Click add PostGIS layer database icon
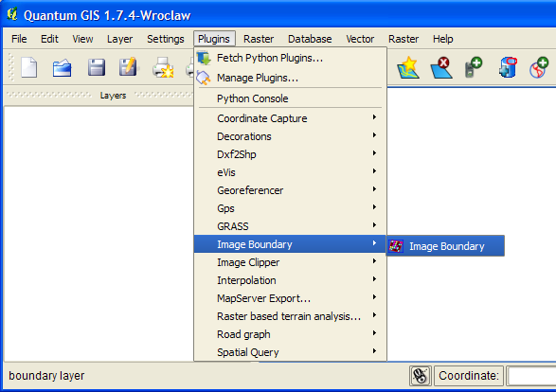 pos(507,67)
